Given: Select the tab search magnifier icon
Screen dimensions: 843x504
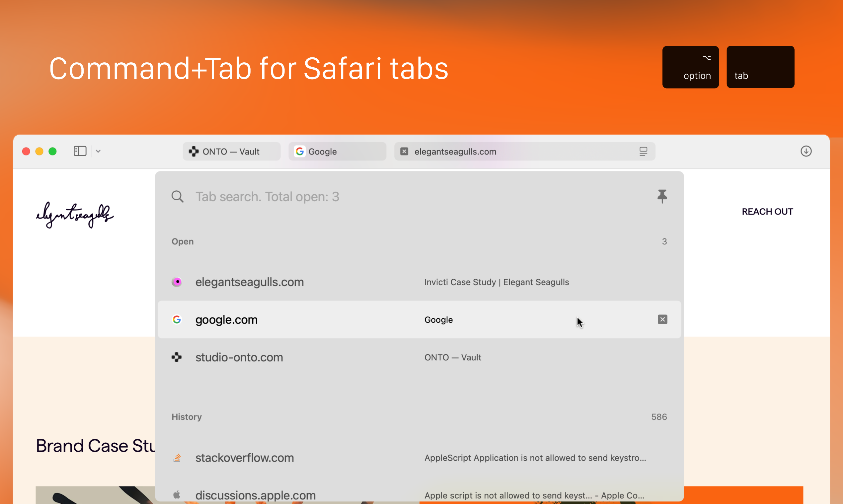Looking at the screenshot, I should click(178, 196).
